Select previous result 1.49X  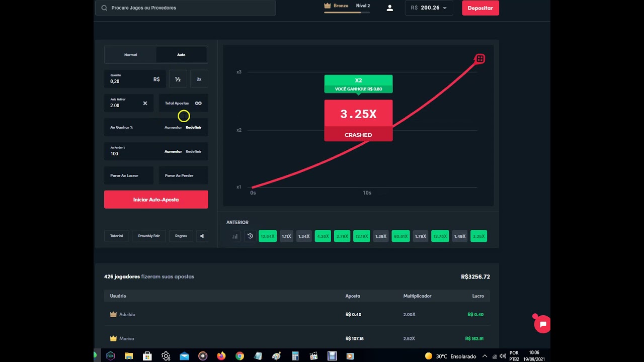[x=459, y=236]
